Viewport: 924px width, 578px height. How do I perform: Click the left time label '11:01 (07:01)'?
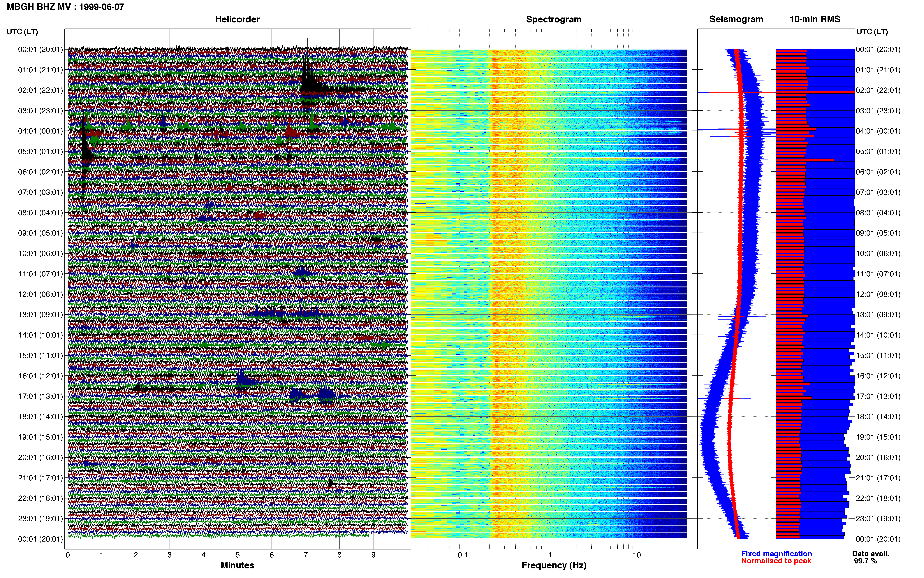pyautogui.click(x=40, y=274)
